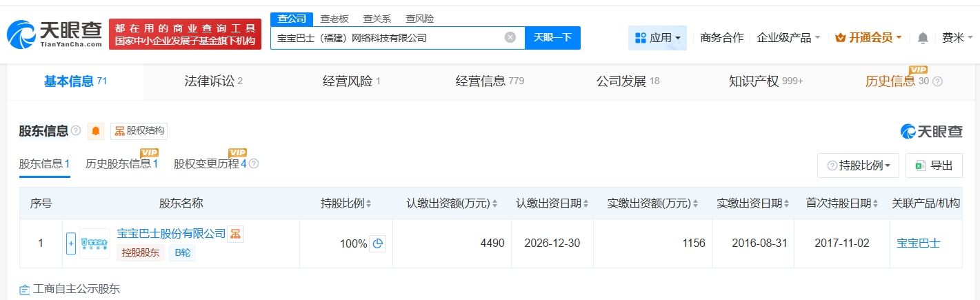Select the 股东信息 1 sub-tab
The width and height of the screenshot is (980, 300).
pos(44,164)
